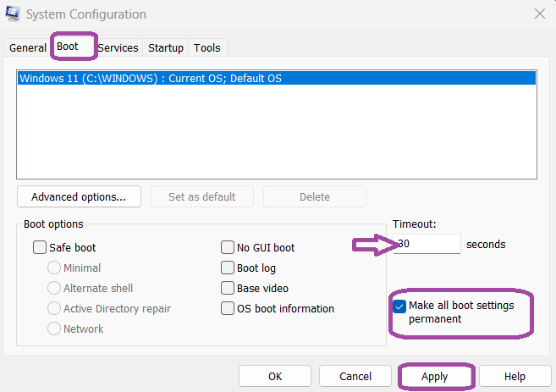Click the Cancel button

point(355,376)
